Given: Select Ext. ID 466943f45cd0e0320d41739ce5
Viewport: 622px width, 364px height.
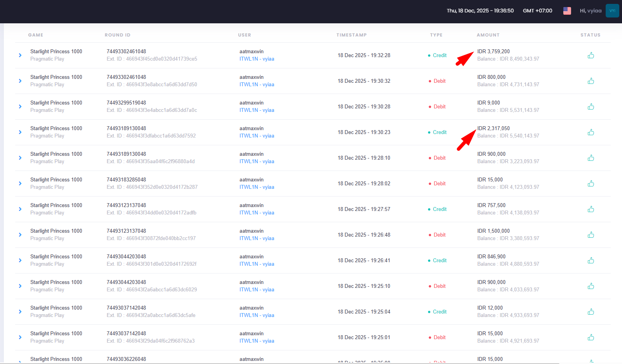Looking at the screenshot, I should pyautogui.click(x=152, y=59).
